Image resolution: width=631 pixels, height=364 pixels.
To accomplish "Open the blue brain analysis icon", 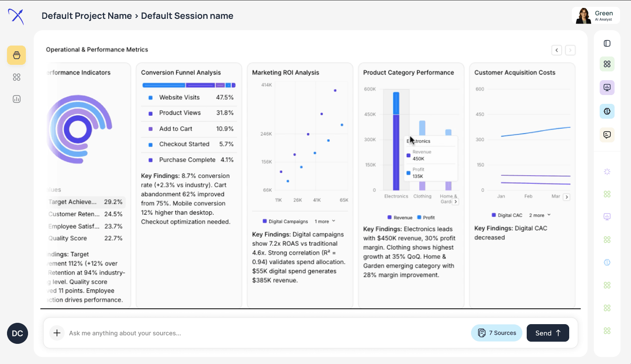I will pyautogui.click(x=607, y=111).
